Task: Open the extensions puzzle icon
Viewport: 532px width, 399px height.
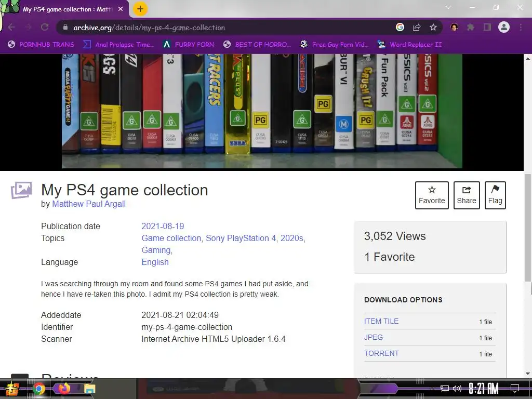Action: [471, 27]
